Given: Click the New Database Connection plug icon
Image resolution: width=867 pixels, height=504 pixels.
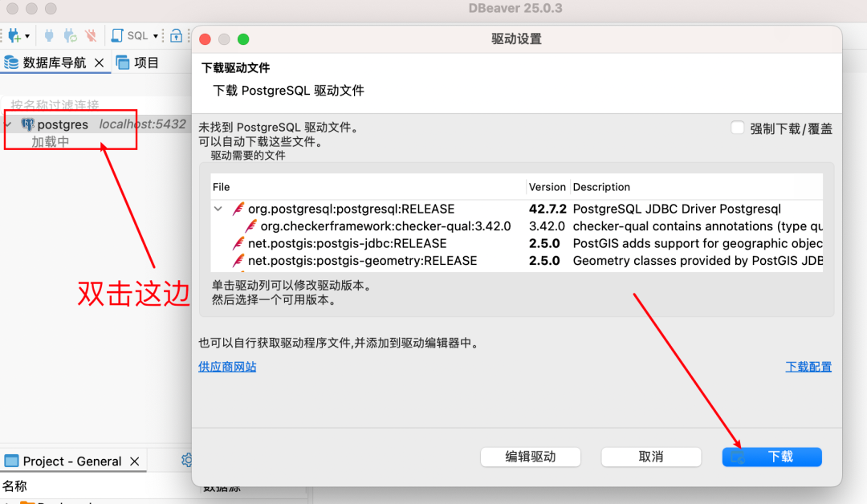Looking at the screenshot, I should 14,36.
